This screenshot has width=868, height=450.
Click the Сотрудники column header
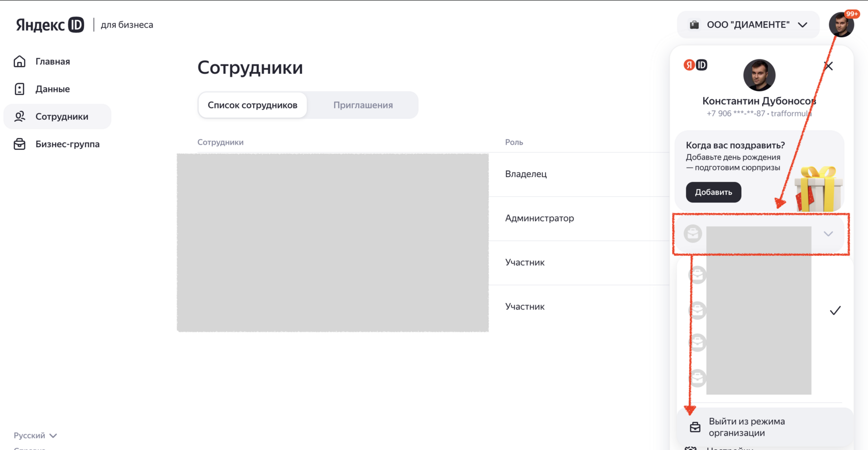pyautogui.click(x=220, y=142)
